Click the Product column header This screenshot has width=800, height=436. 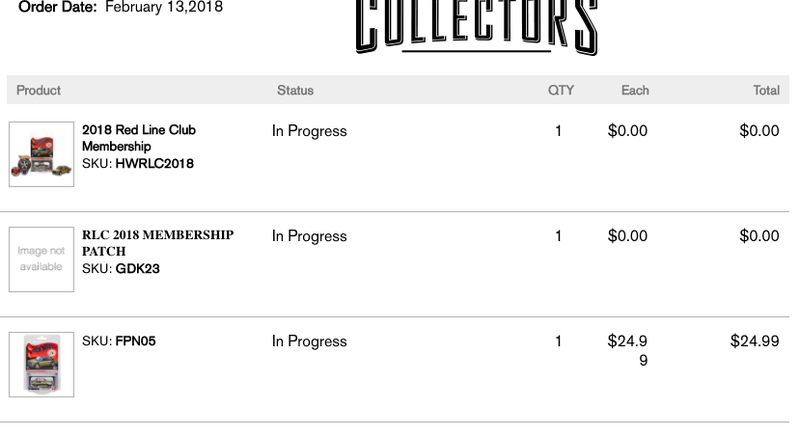coord(38,90)
